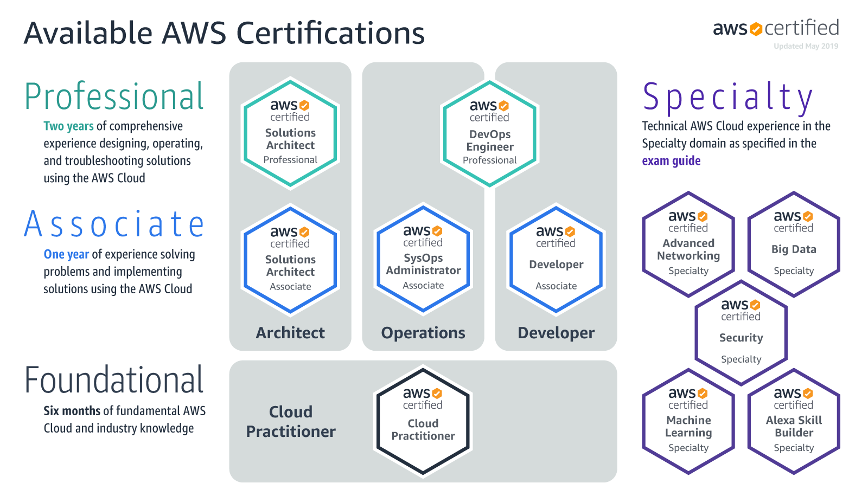Image resolution: width=868 pixels, height=496 pixels.
Task: Click the orange checkmark on the DevOps badge
Action: [x=503, y=107]
